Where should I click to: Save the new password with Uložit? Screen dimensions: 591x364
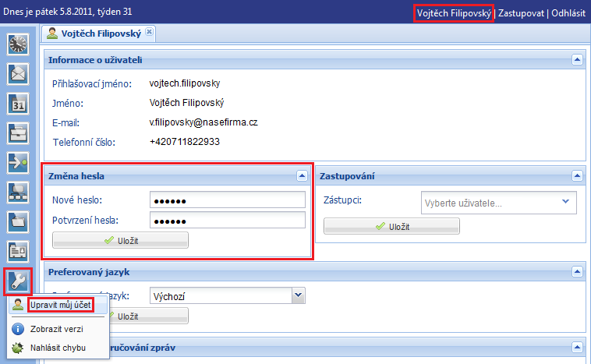click(x=120, y=240)
